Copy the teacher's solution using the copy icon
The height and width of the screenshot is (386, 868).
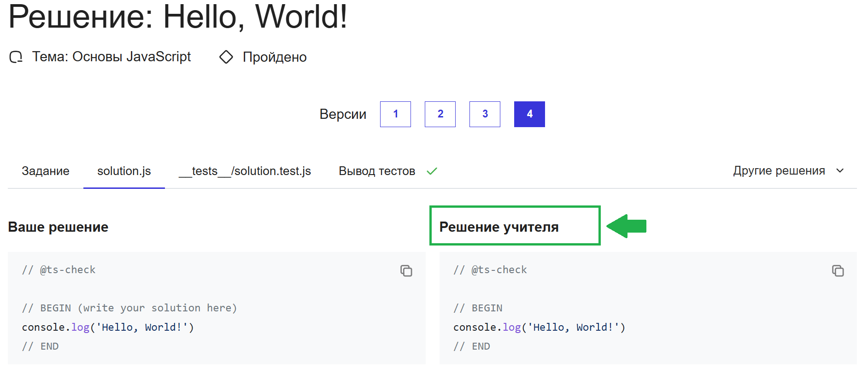[x=838, y=271]
